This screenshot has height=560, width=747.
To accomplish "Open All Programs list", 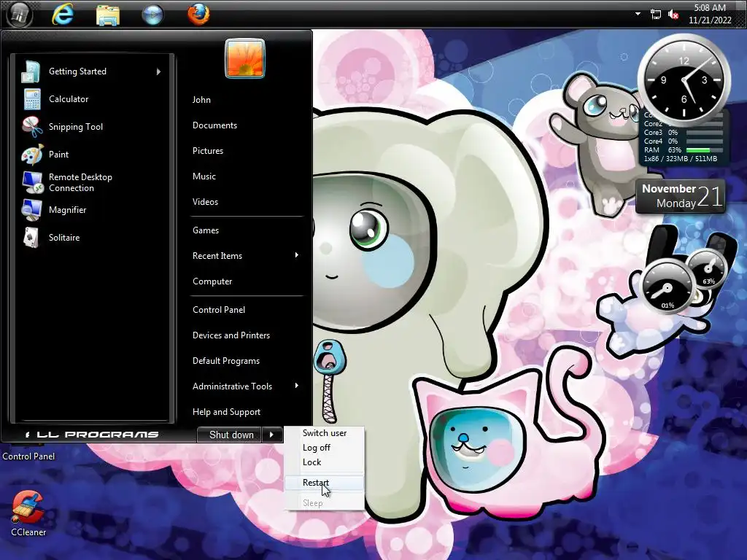I will [92, 435].
